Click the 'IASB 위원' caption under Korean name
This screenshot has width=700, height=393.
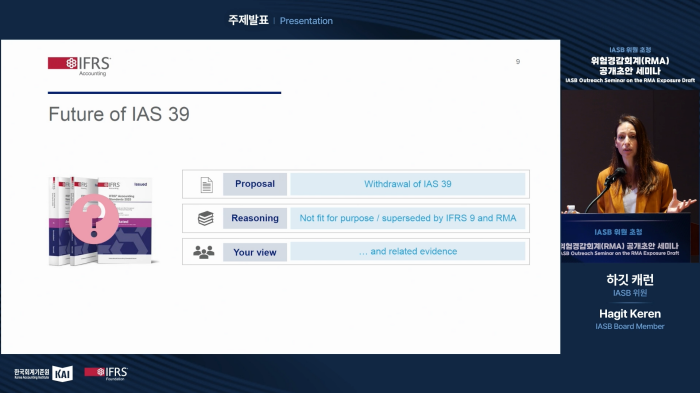point(630,293)
